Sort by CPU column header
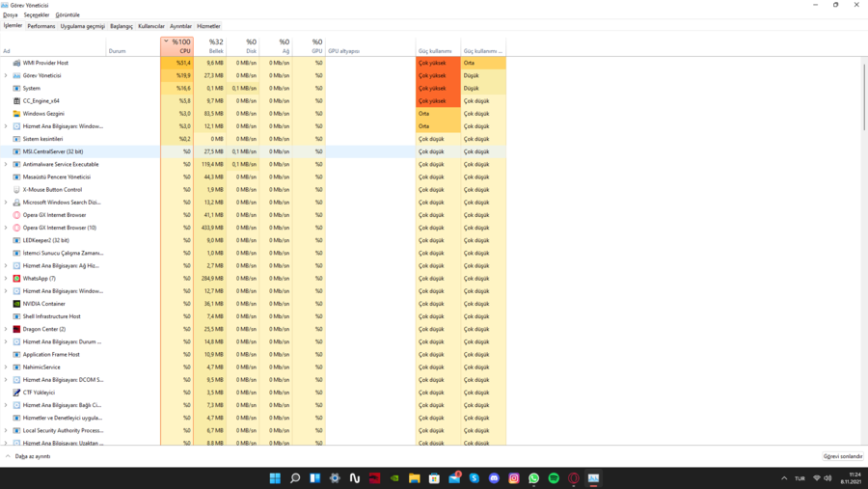The width and height of the screenshot is (868, 489). [x=177, y=46]
